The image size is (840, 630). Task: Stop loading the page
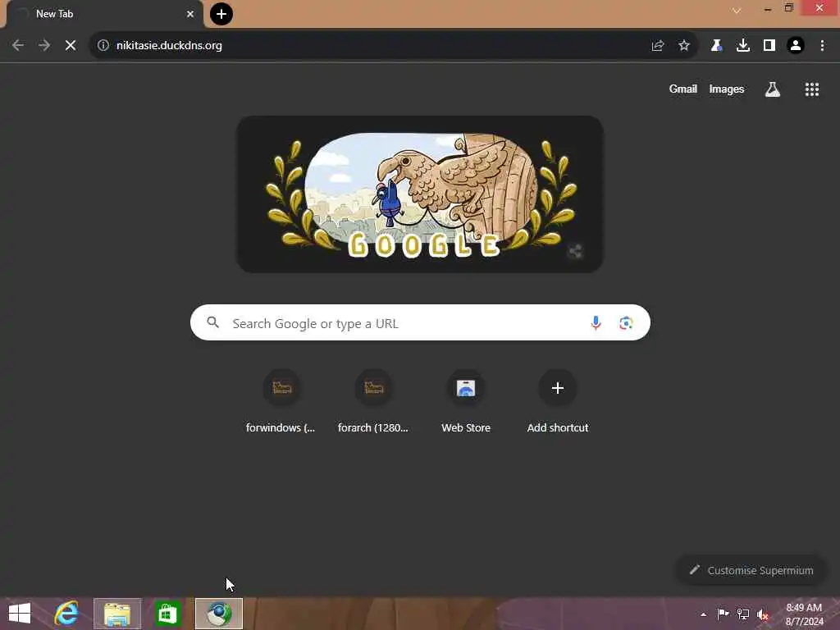(x=71, y=46)
